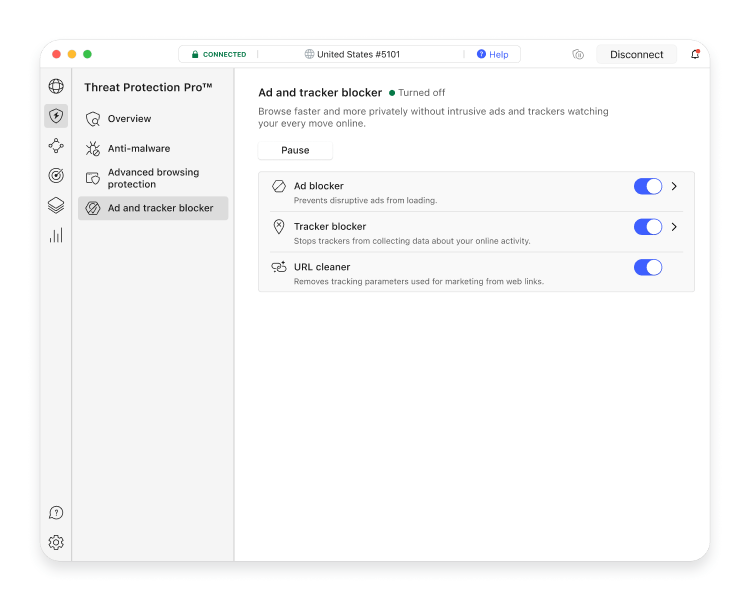Click the 'Prevents disruptive ads from loading.' text
Viewport: 750px width, 601px height.
pos(365,200)
